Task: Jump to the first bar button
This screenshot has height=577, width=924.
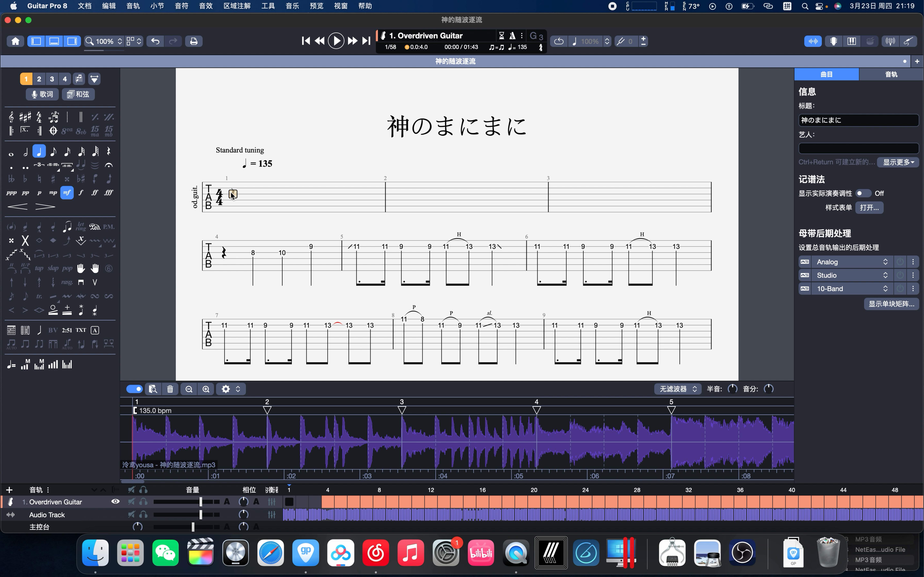Action: point(305,41)
